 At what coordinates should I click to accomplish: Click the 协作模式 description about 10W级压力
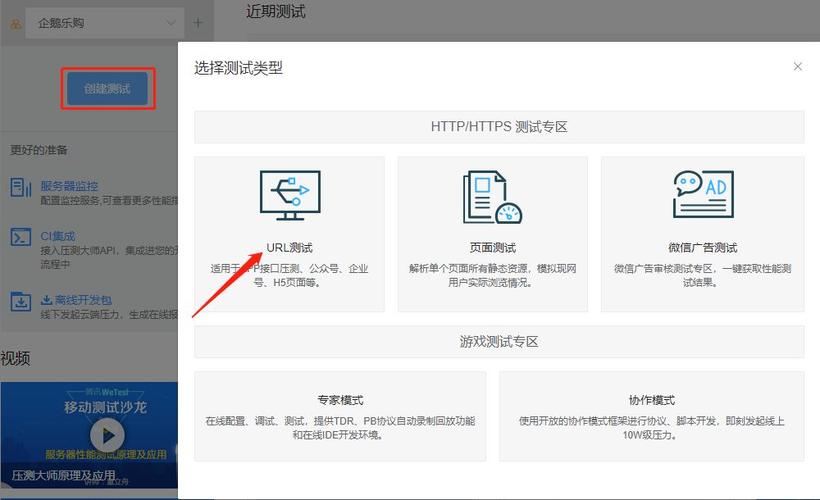pos(652,428)
